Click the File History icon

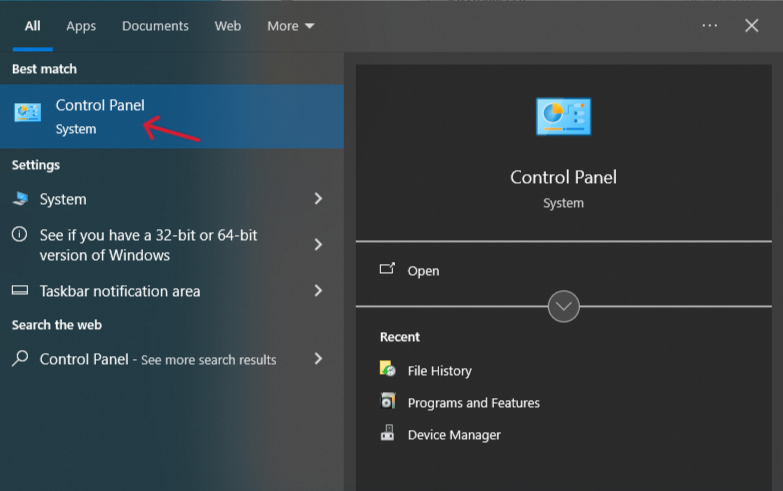pyautogui.click(x=387, y=369)
